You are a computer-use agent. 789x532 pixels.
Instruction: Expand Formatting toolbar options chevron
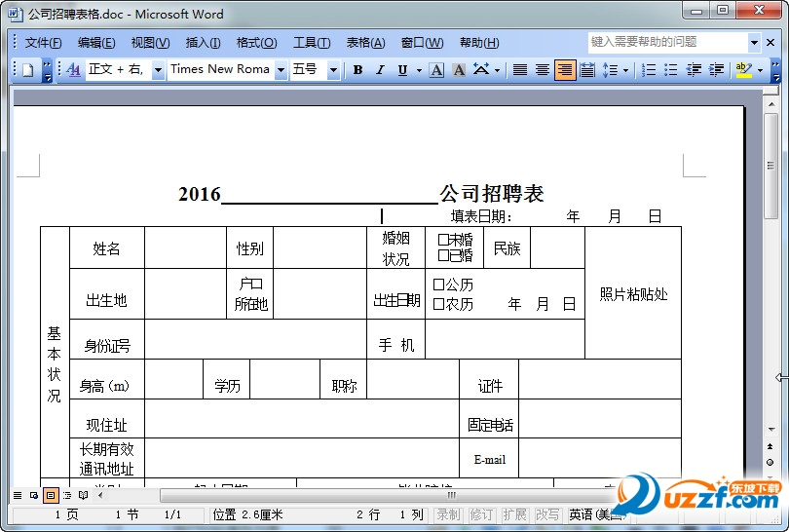[x=775, y=70]
